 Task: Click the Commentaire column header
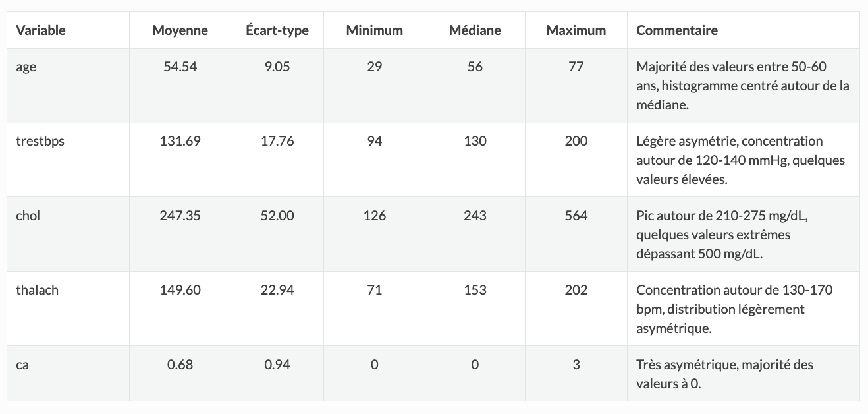tap(677, 30)
